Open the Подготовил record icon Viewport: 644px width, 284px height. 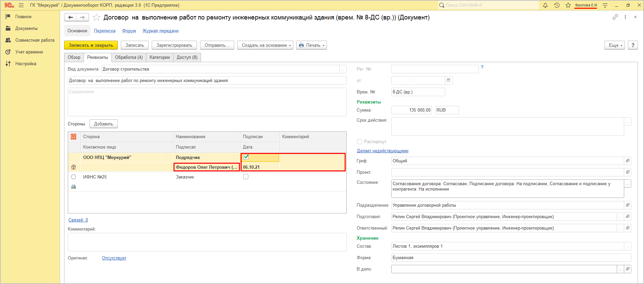click(x=628, y=217)
